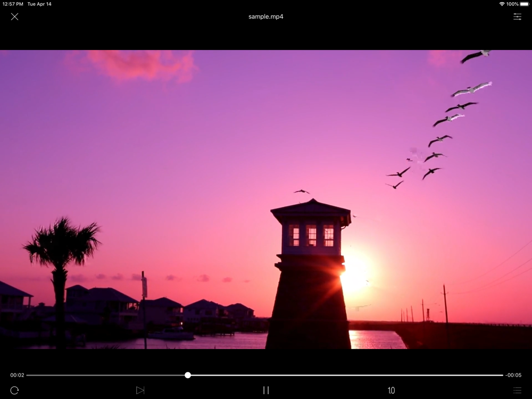Change the 1.0 playback speed
This screenshot has width=532, height=399.
[391, 390]
